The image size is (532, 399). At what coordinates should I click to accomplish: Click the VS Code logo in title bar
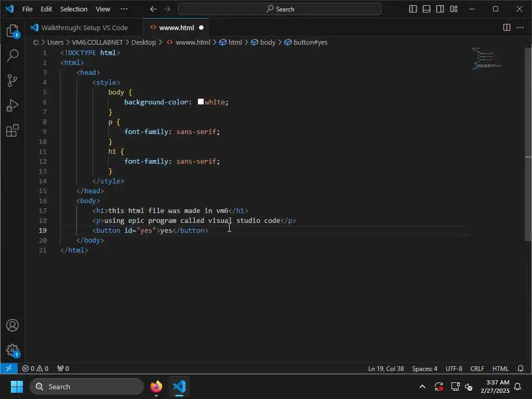(x=9, y=9)
